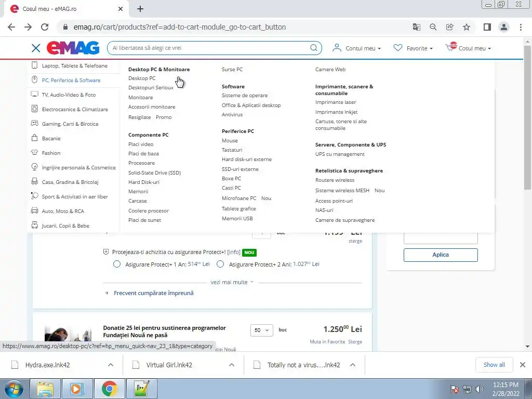This screenshot has width=532, height=399.
Task: Click the Favorite heart icon
Action: click(397, 48)
